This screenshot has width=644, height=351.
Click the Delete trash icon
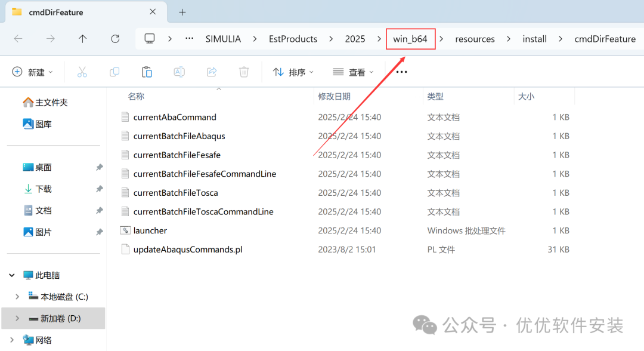point(243,72)
